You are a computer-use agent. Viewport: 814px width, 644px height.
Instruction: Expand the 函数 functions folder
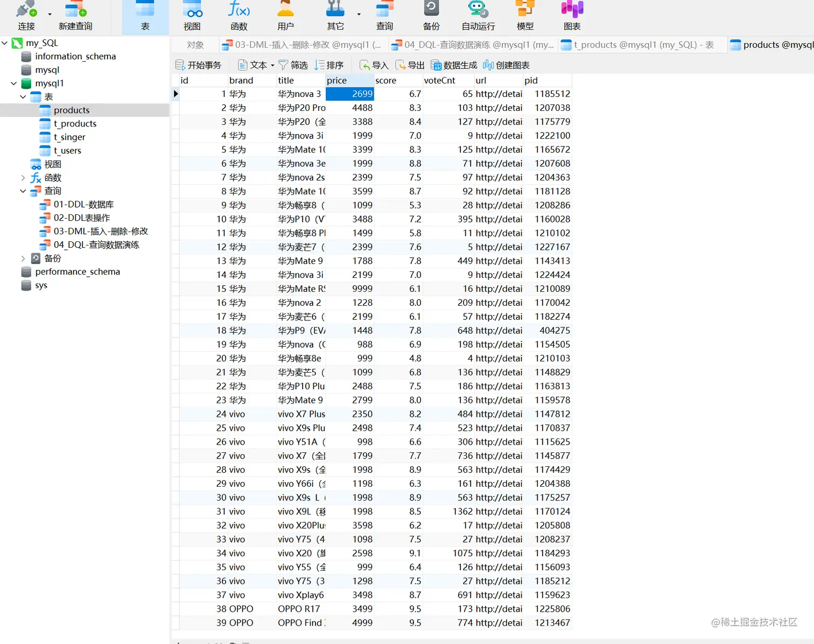(23, 178)
